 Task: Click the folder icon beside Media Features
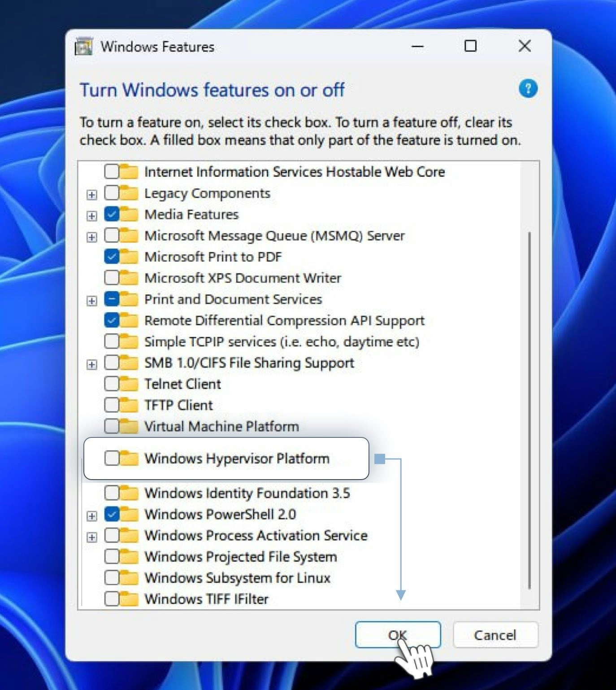coord(129,214)
